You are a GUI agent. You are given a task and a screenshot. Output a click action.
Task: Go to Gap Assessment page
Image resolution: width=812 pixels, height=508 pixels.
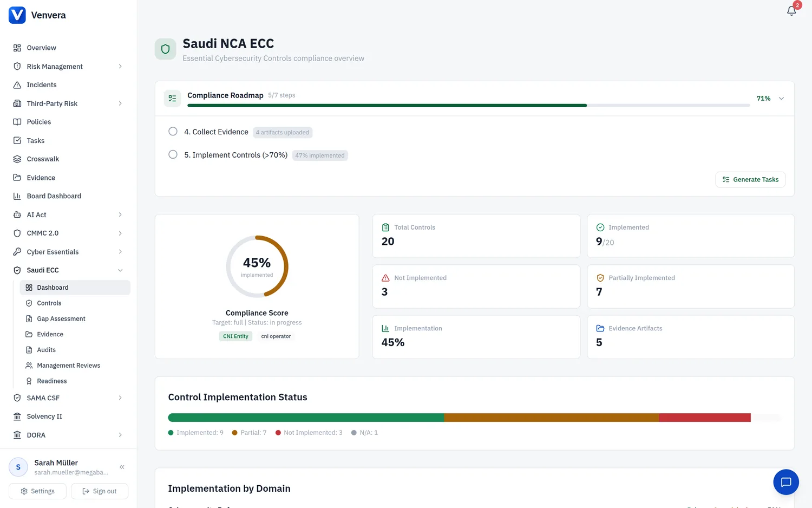tap(75, 319)
